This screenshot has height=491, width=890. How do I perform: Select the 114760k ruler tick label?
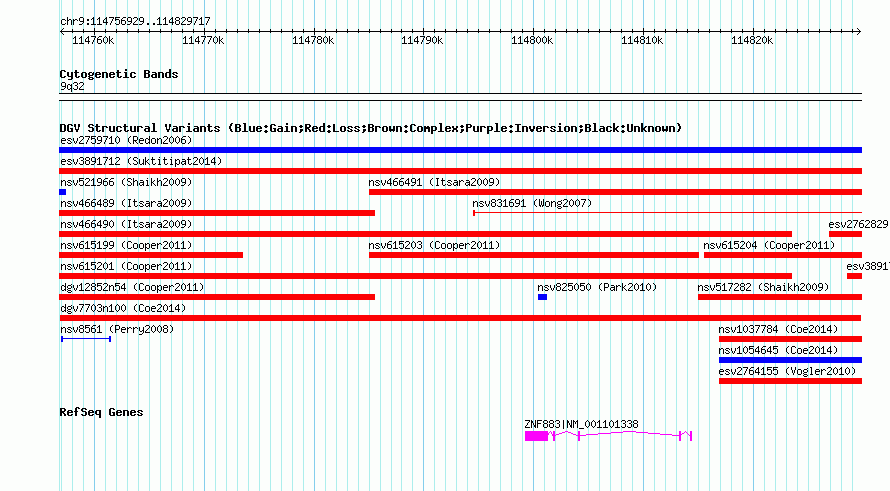coord(93,41)
